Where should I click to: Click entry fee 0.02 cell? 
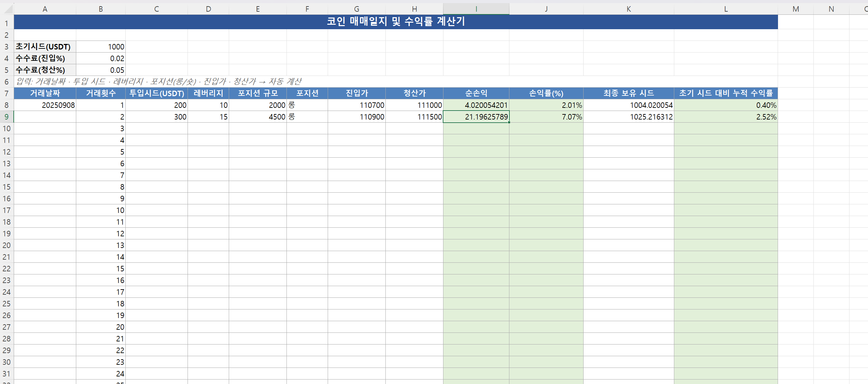click(101, 58)
